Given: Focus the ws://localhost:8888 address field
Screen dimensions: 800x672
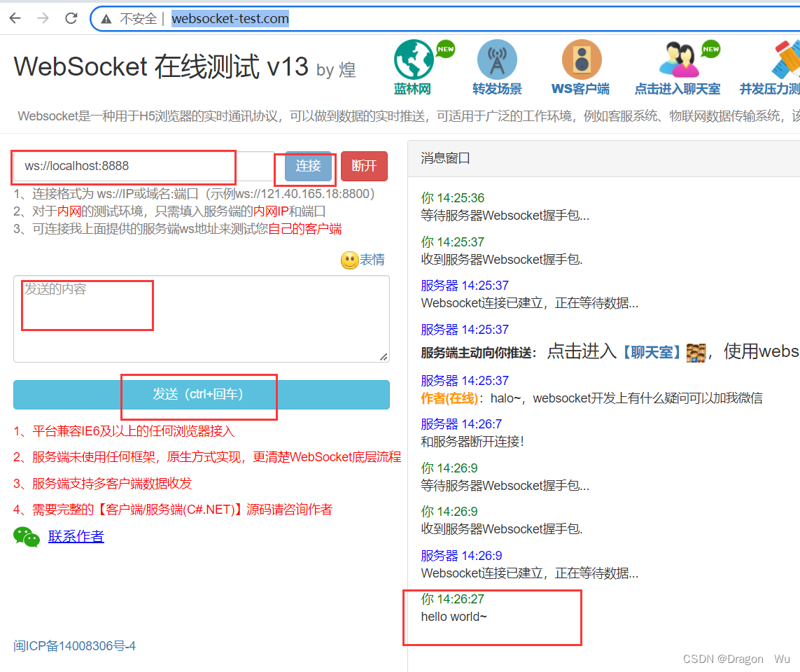Looking at the screenshot, I should click(x=144, y=166).
